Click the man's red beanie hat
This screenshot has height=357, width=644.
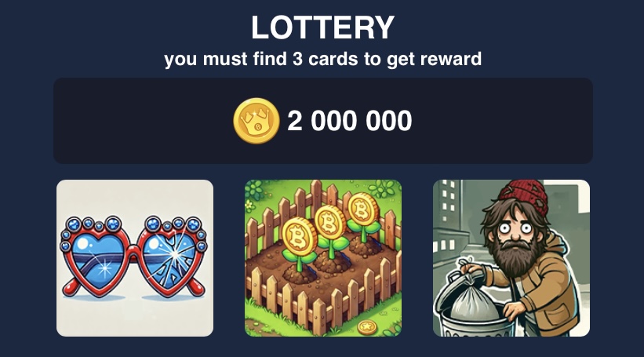526,195
